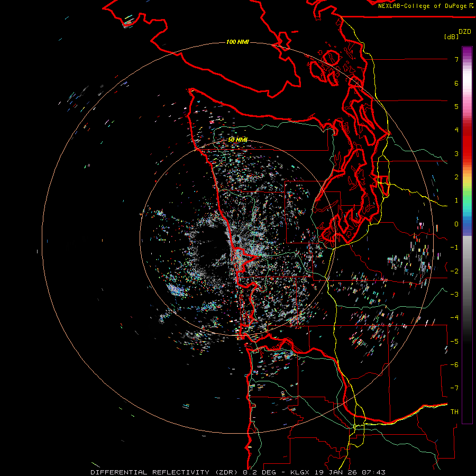Click the KLGX radar site identifier
The height and width of the screenshot is (476, 476).
tap(300, 472)
